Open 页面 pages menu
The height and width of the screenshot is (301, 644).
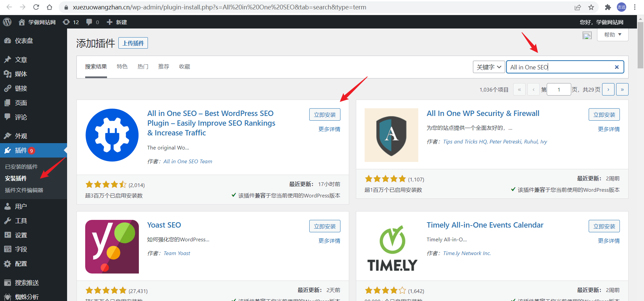click(34, 103)
